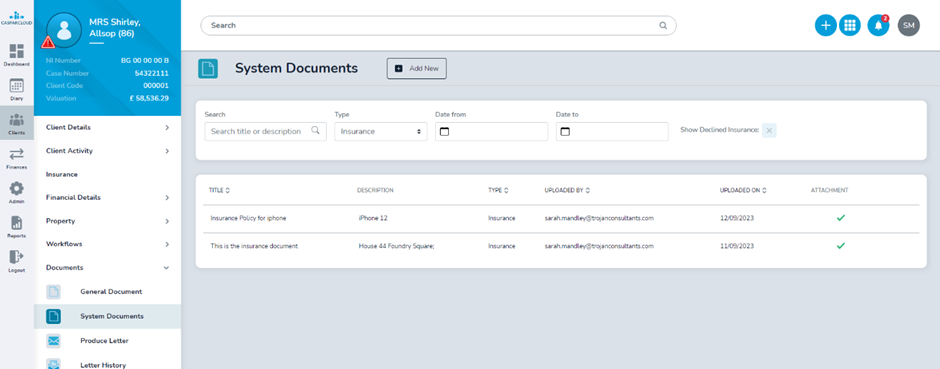Expand the Property menu
The image size is (940, 369).
pyautogui.click(x=107, y=221)
